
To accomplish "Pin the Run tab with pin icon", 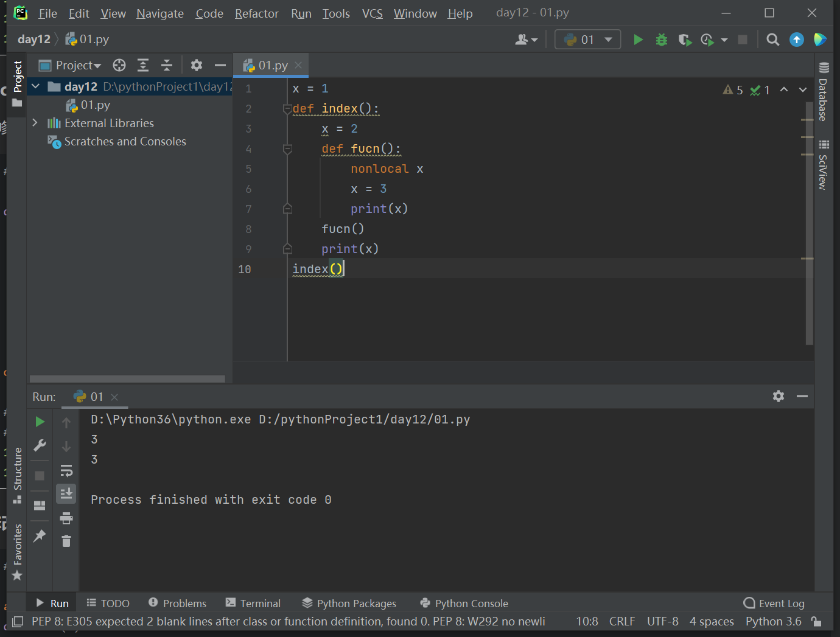I will [40, 535].
